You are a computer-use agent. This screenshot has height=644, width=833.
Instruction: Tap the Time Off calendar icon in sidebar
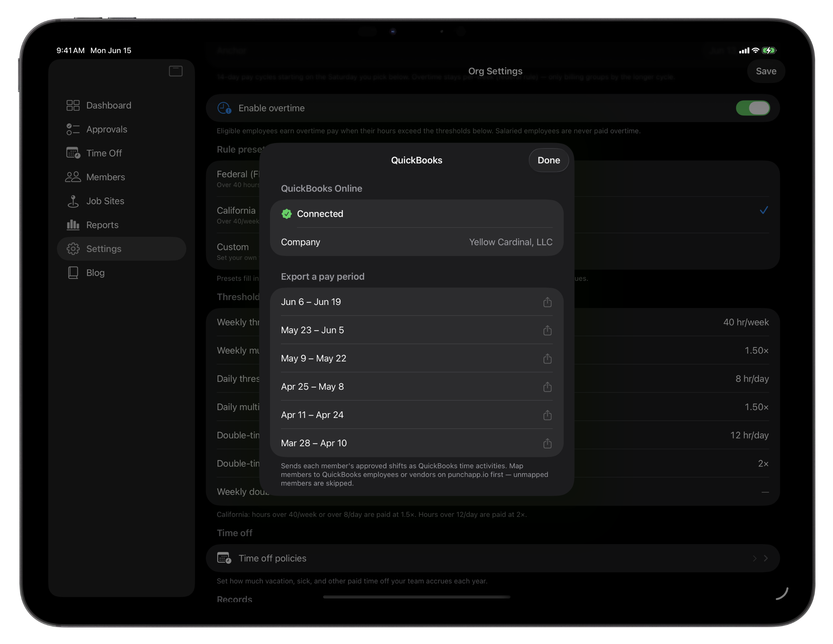click(x=73, y=153)
